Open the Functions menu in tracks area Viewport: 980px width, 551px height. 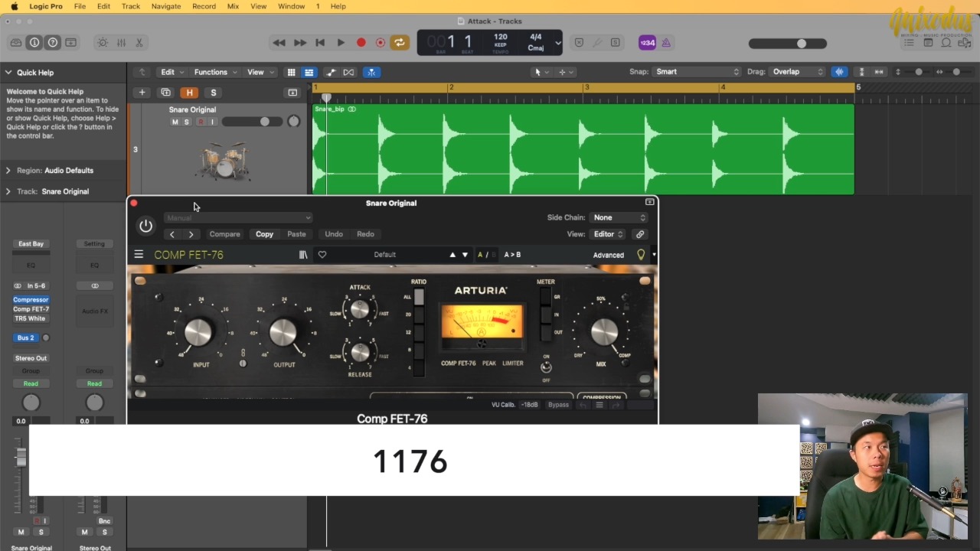215,72
